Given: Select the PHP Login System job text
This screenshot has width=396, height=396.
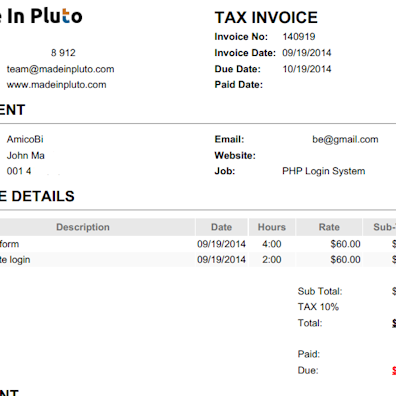Looking at the screenshot, I should pyautogui.click(x=324, y=171).
